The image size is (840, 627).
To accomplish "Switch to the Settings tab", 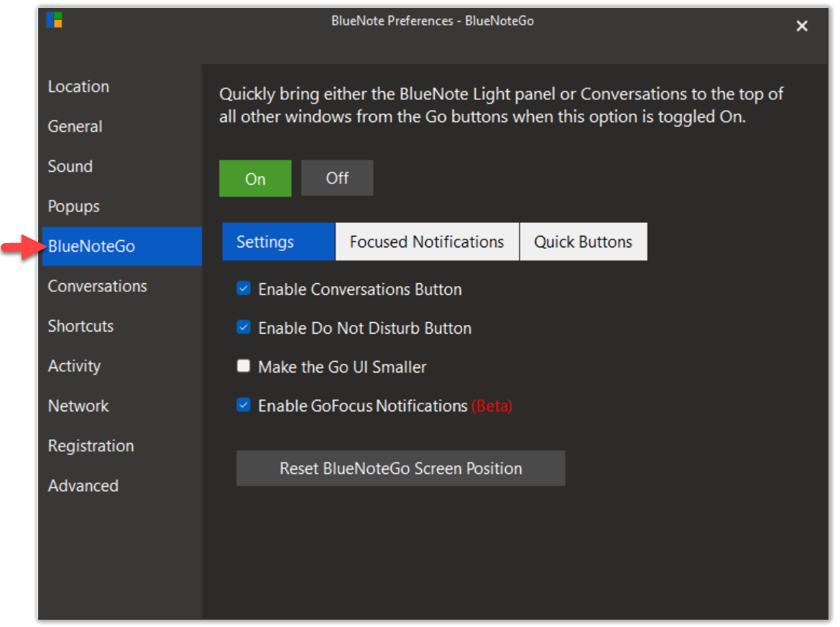I will tap(279, 242).
